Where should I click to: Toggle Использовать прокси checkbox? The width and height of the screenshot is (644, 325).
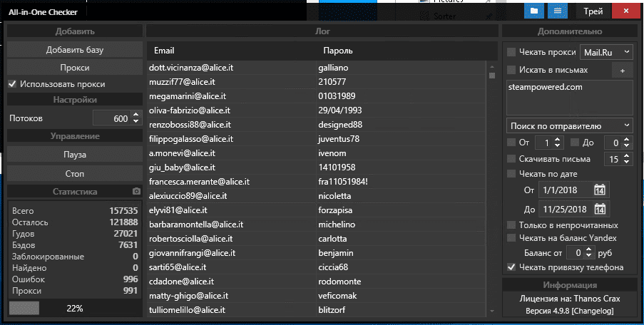12,84
